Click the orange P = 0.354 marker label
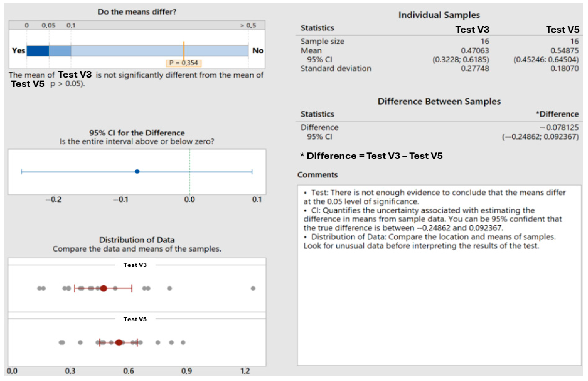This screenshot has height=381, width=588. [184, 63]
